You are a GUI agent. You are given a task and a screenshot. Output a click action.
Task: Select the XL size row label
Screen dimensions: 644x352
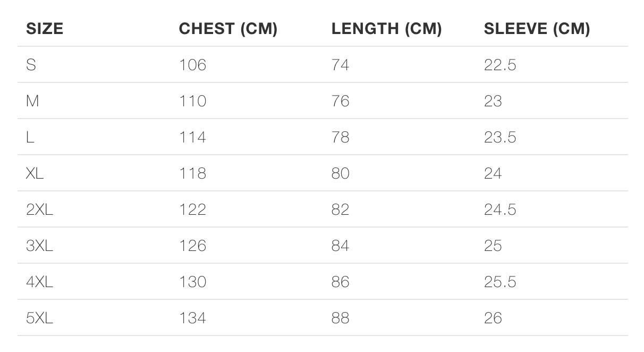(35, 173)
